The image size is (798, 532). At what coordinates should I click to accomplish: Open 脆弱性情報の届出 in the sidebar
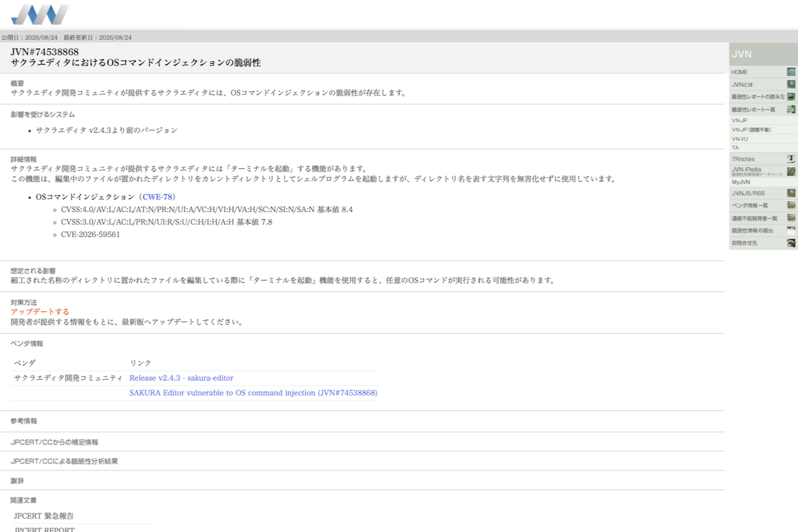[x=763, y=231]
